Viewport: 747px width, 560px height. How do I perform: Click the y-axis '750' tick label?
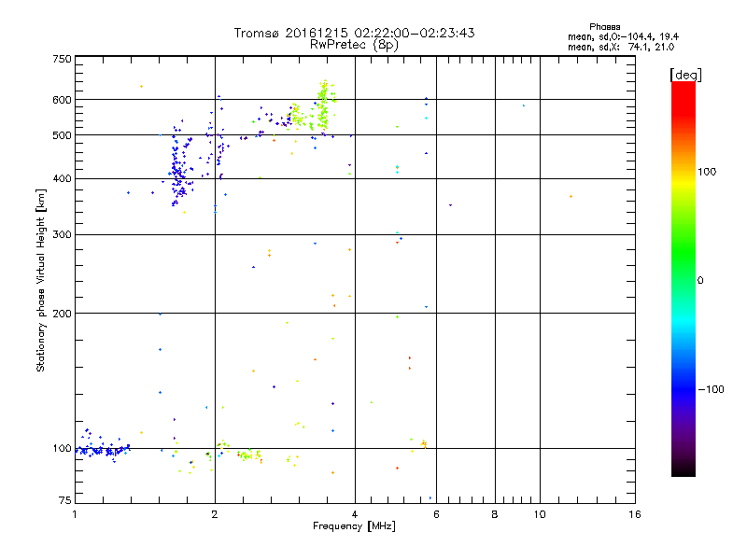tap(62, 59)
